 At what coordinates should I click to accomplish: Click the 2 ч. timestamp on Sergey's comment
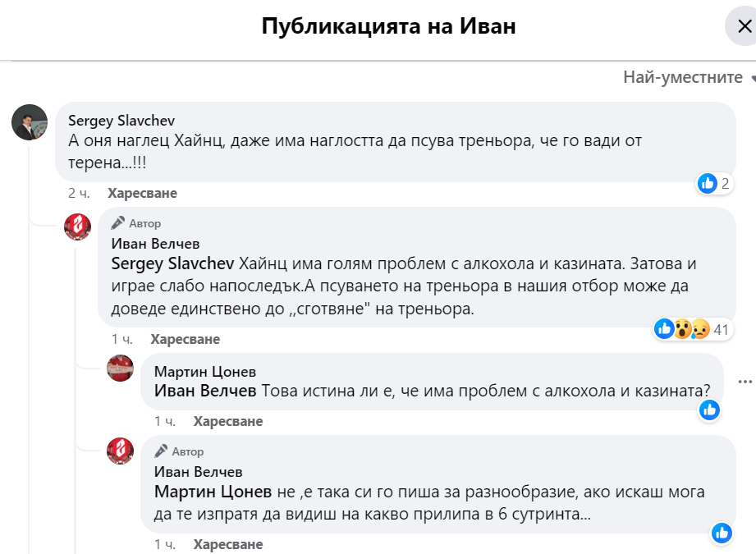point(79,194)
